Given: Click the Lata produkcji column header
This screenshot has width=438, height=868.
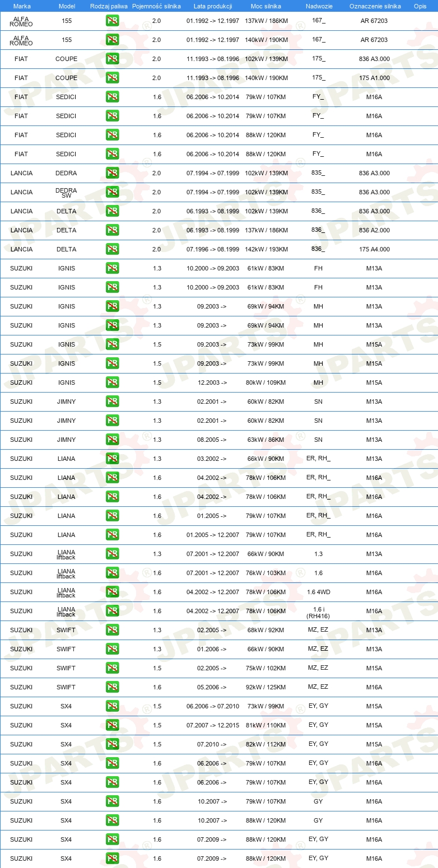Looking at the screenshot, I should point(213,6).
